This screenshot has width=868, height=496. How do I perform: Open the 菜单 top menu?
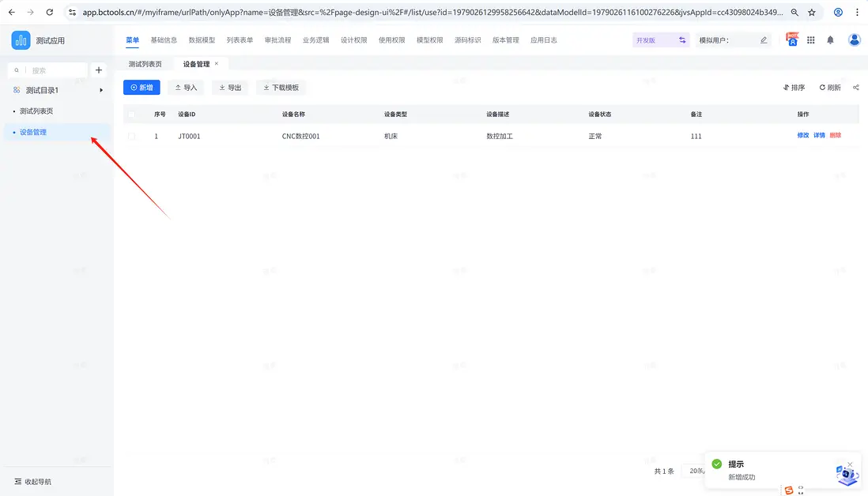click(132, 40)
